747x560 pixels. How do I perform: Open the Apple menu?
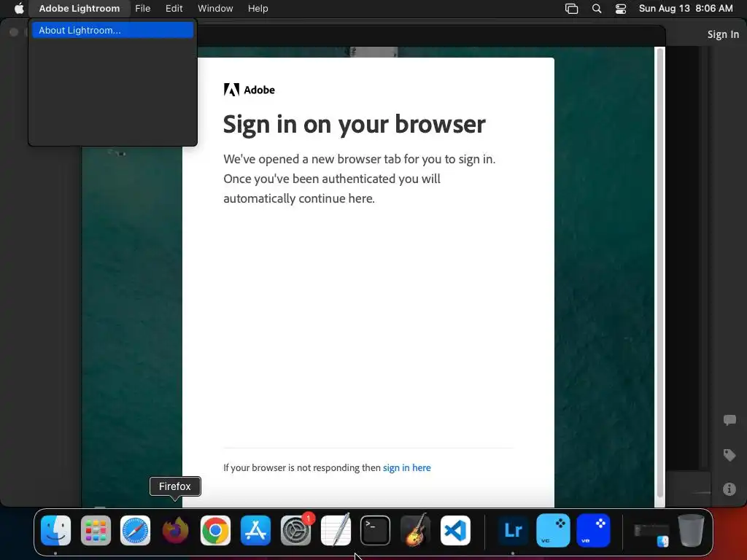(x=18, y=8)
